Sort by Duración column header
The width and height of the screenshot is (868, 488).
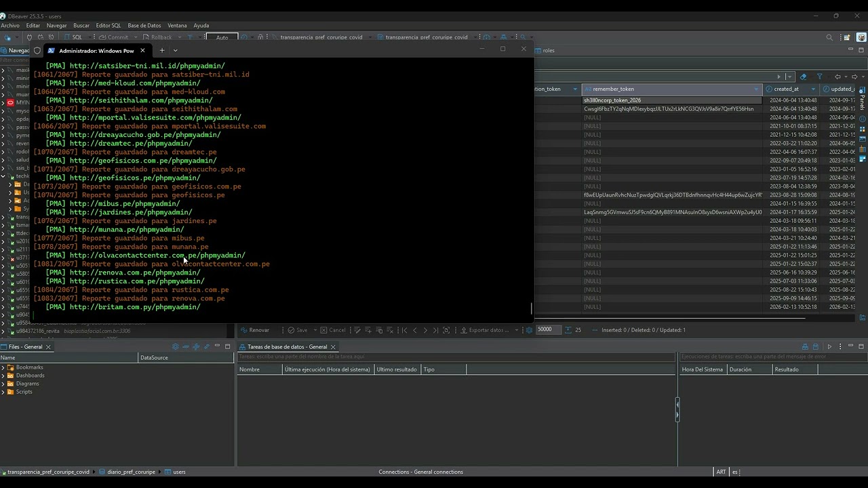tap(749, 369)
